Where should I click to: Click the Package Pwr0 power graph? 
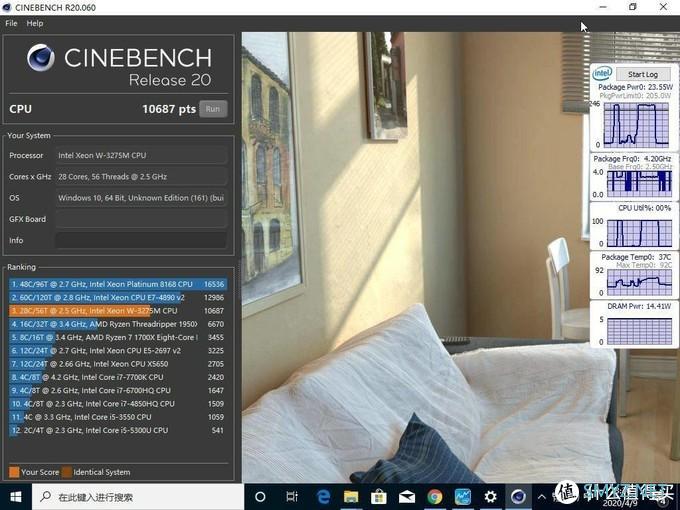[636, 125]
